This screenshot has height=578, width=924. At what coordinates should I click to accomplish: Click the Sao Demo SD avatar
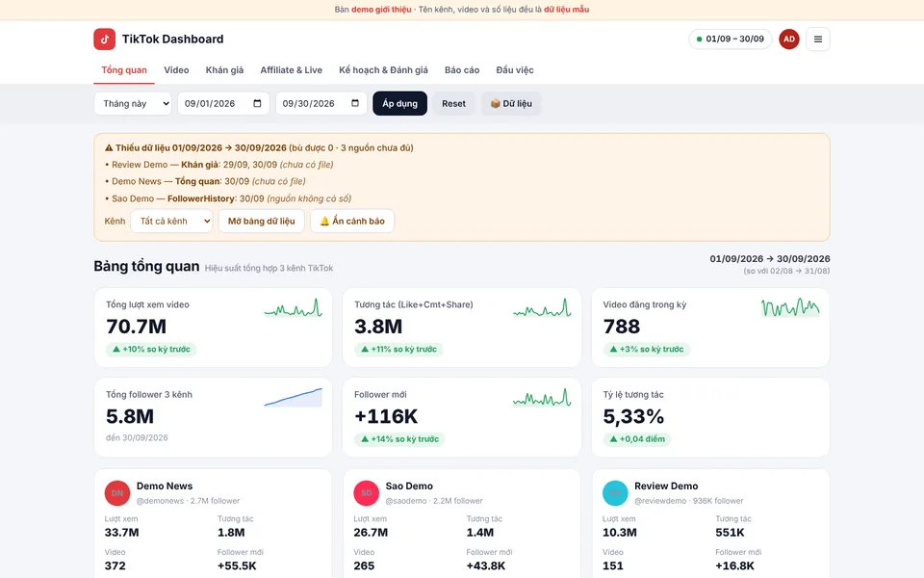[366, 493]
